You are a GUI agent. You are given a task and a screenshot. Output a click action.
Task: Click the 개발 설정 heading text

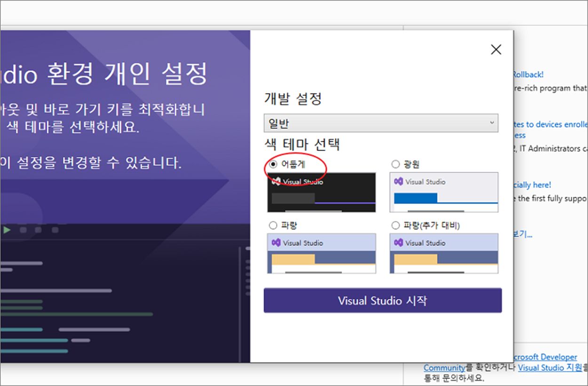pos(293,99)
